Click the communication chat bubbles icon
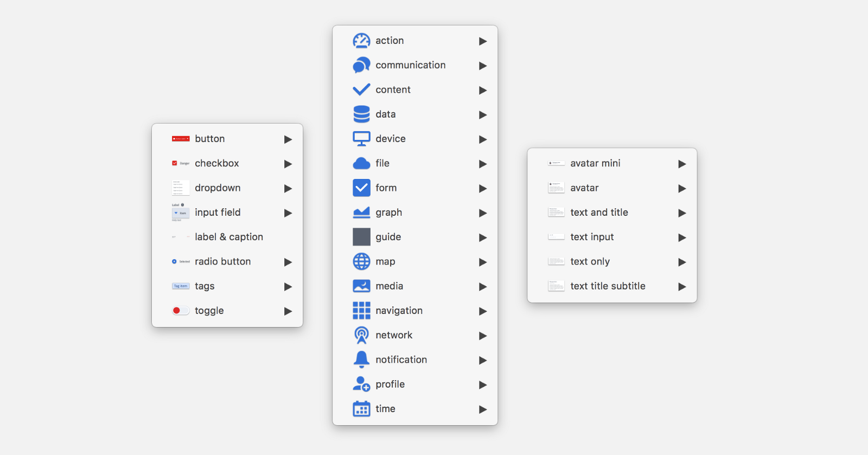This screenshot has height=455, width=868. click(361, 65)
